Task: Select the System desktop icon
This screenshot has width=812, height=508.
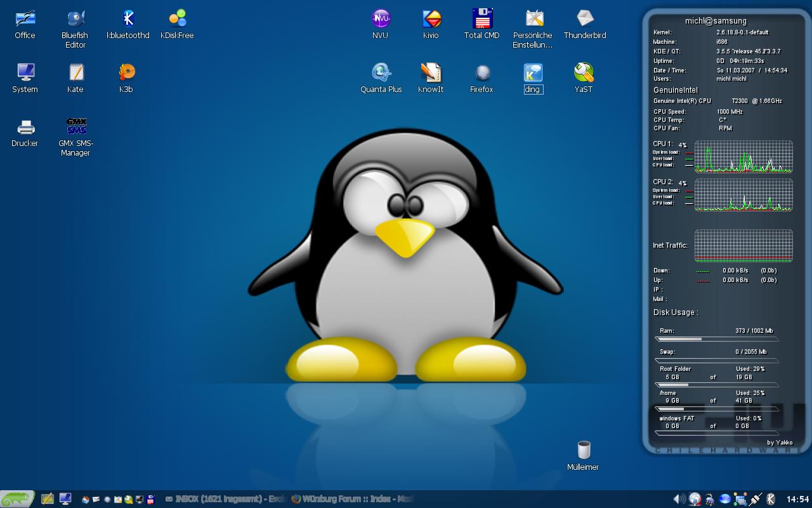Action: (25, 79)
